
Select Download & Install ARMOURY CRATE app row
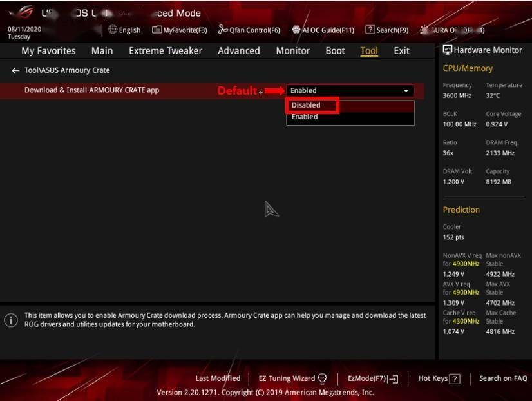pos(212,91)
